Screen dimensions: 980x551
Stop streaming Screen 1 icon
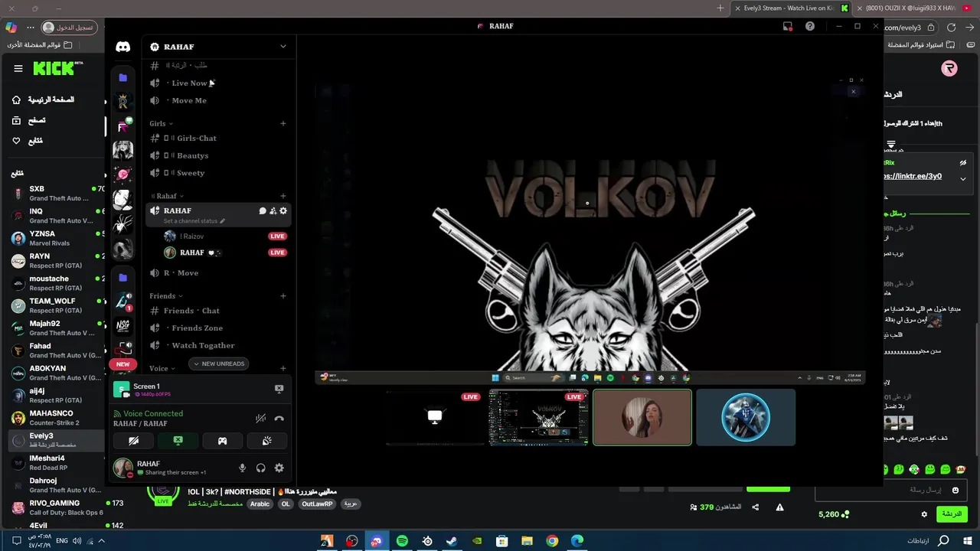coord(279,389)
